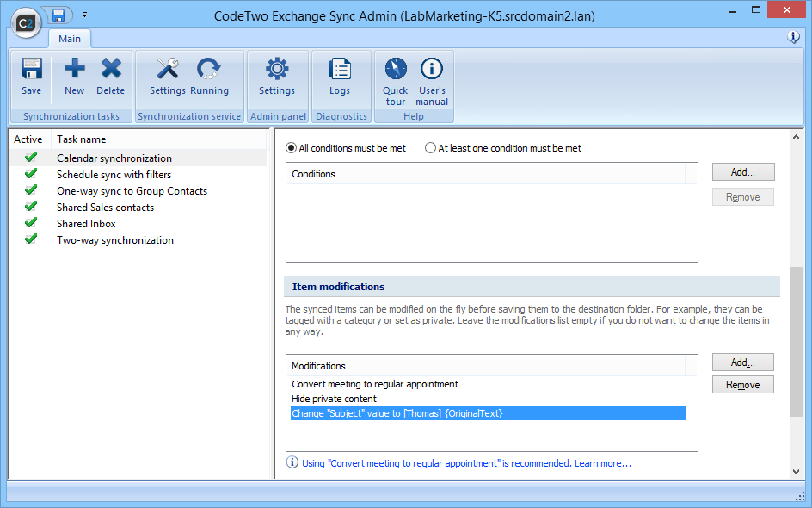Toggle active checkmark for Two-way synchronization
This screenshot has height=508, width=812.
tap(31, 239)
